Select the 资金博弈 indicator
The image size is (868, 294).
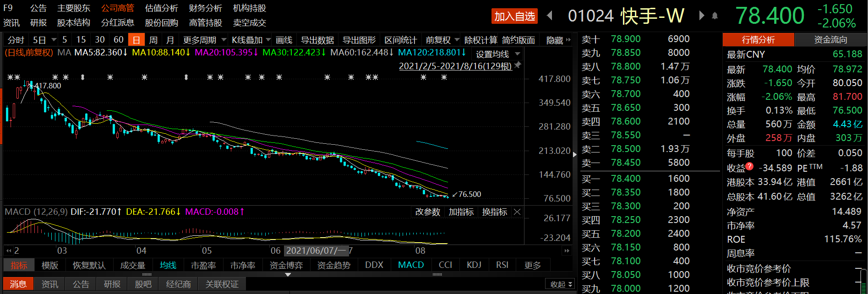(x=286, y=265)
